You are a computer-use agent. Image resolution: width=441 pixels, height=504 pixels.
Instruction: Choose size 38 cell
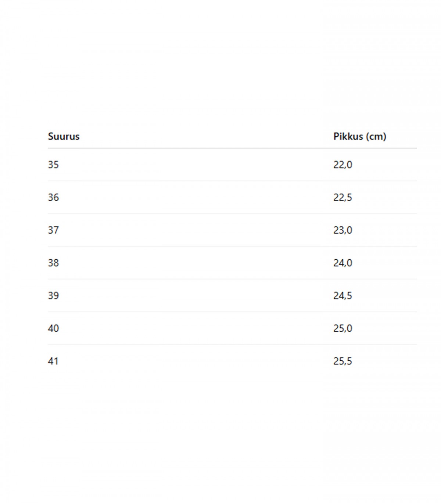pyautogui.click(x=53, y=263)
